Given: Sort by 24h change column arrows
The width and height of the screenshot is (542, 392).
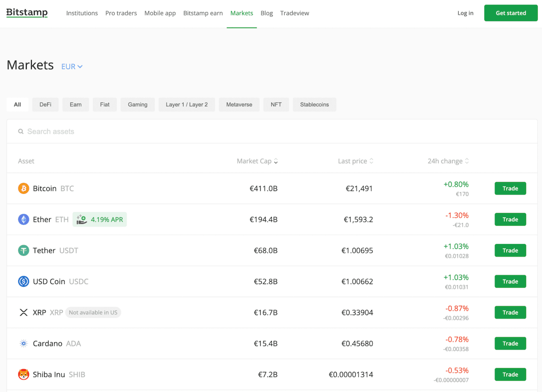Looking at the screenshot, I should tap(467, 161).
